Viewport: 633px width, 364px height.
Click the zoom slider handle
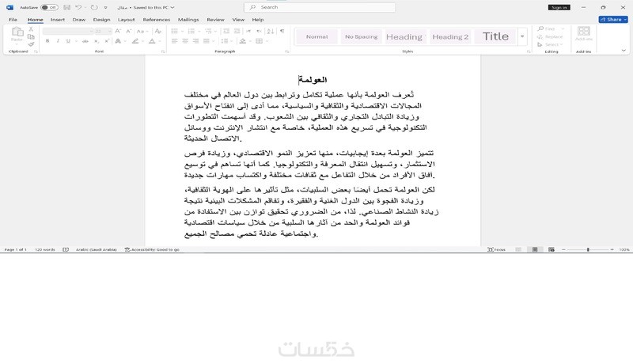[588, 250]
